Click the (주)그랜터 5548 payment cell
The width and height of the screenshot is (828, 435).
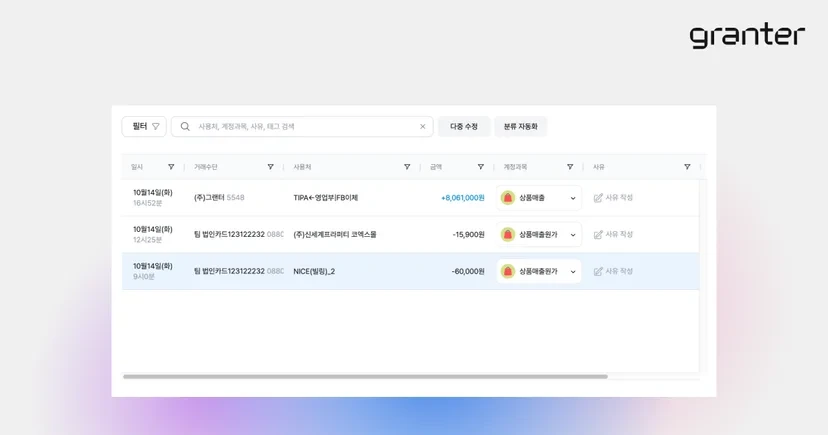click(x=219, y=198)
